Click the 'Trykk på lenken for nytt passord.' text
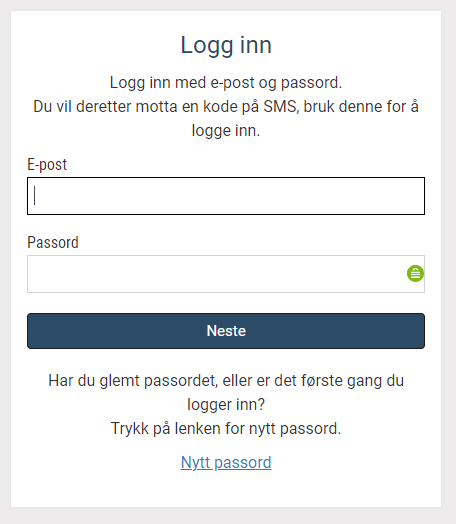456x524 pixels. [x=226, y=428]
